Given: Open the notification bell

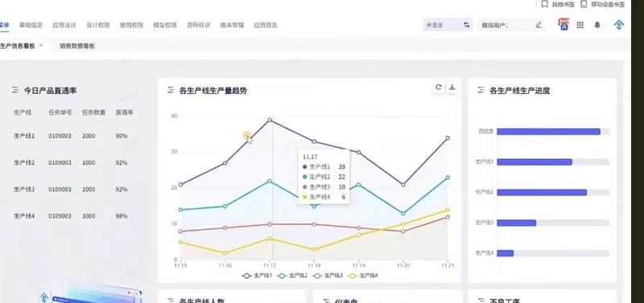Looking at the screenshot, I should [x=597, y=25].
